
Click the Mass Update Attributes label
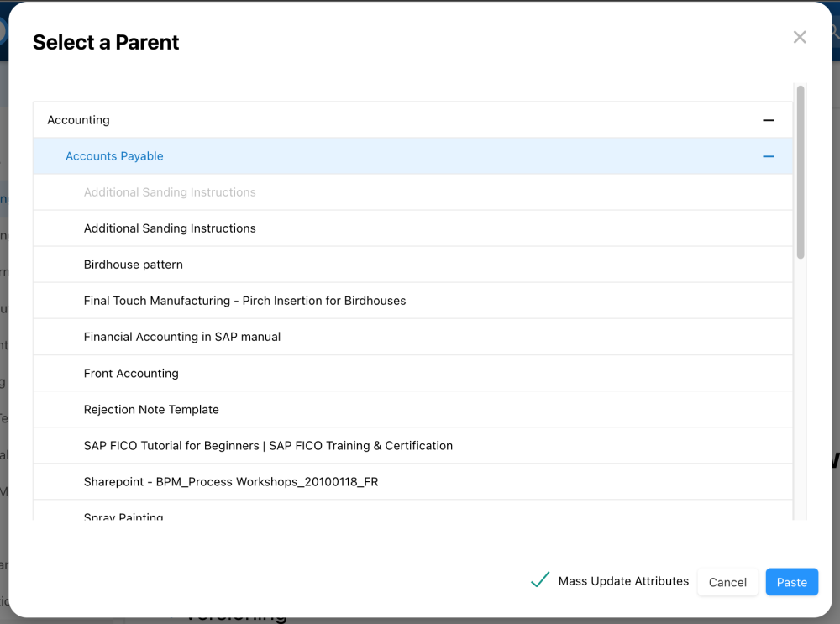(623, 581)
